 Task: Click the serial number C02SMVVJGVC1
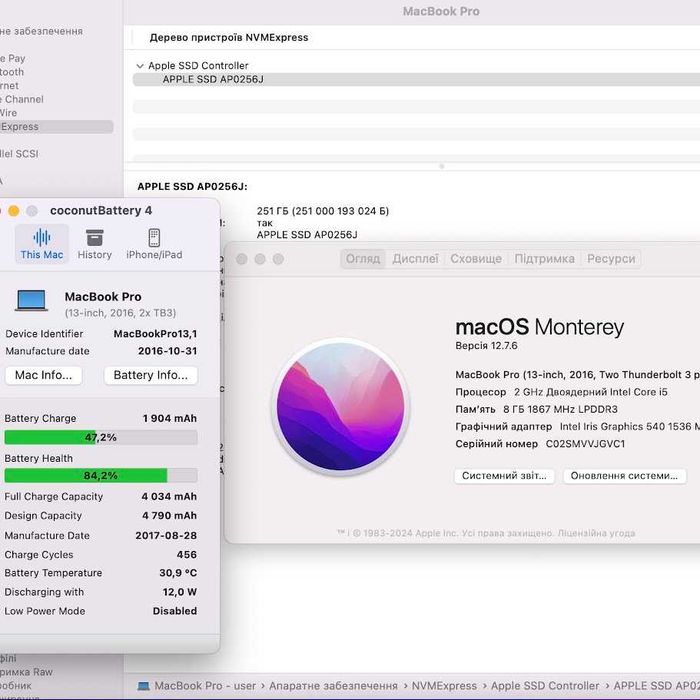click(585, 444)
